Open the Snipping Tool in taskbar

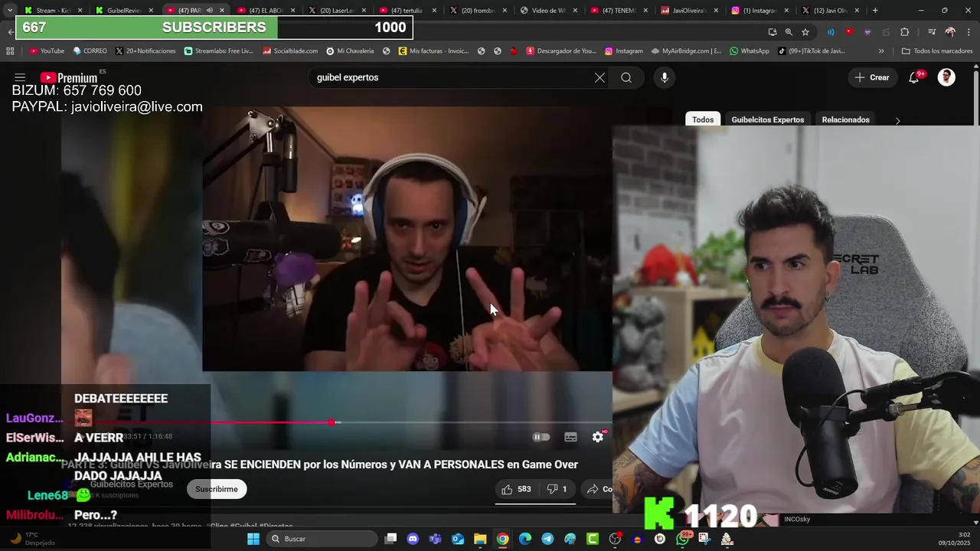coord(704,539)
